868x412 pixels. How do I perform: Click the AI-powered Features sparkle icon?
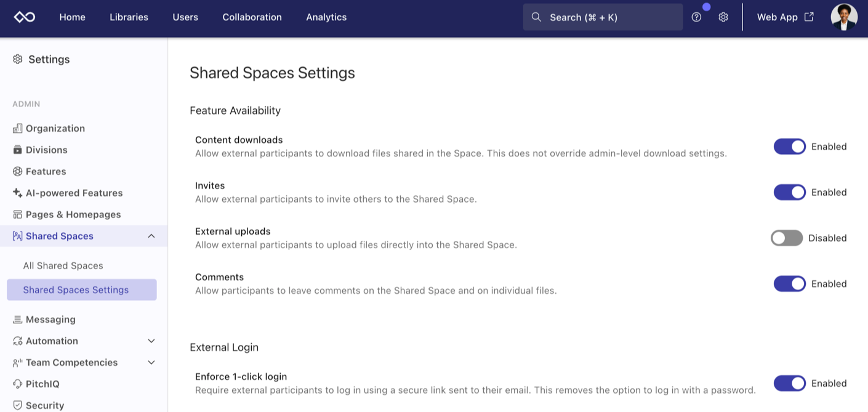(17, 192)
